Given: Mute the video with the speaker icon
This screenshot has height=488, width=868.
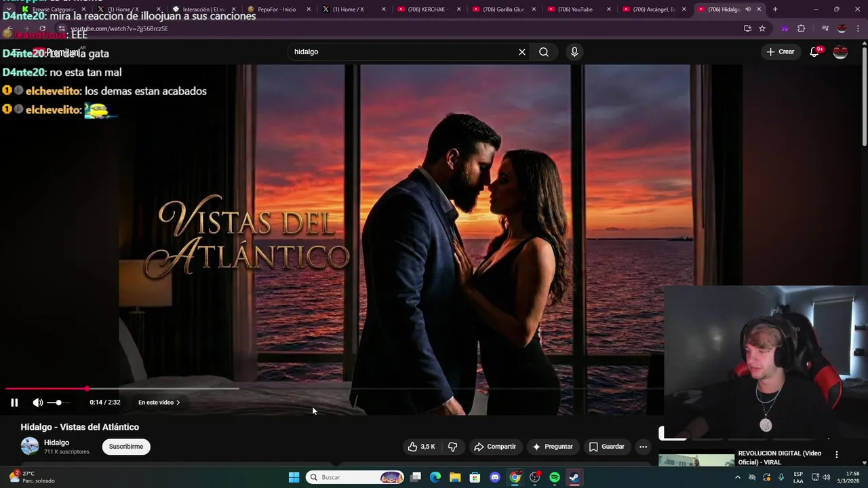Looking at the screenshot, I should (x=38, y=403).
